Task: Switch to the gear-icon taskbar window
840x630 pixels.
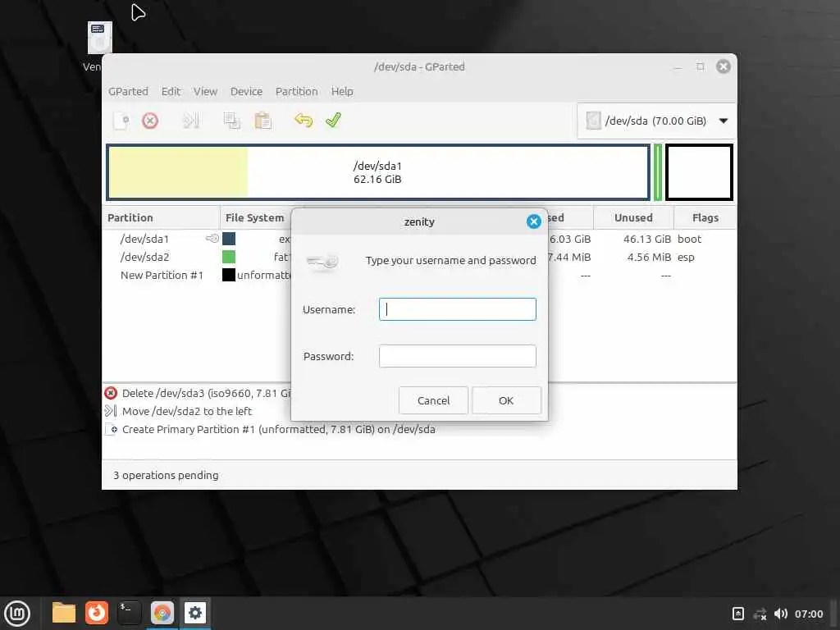Action: coord(195,613)
